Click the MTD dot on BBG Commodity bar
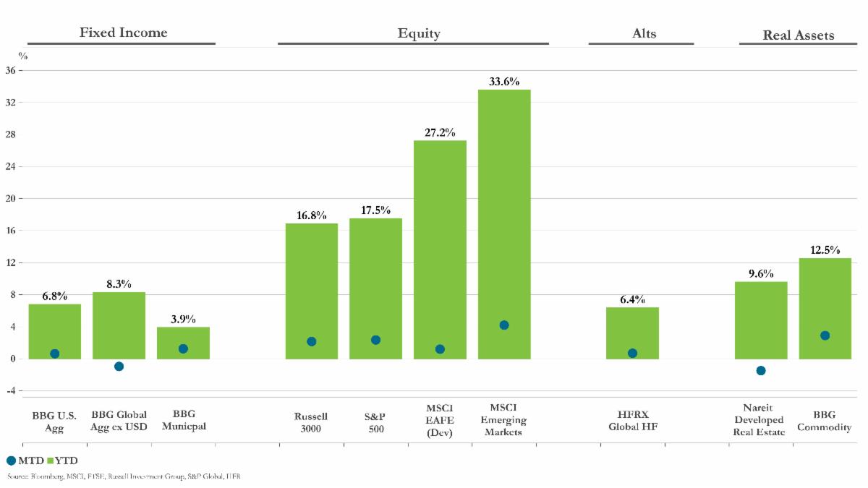Image resolution: width=868 pixels, height=488 pixels. [825, 335]
